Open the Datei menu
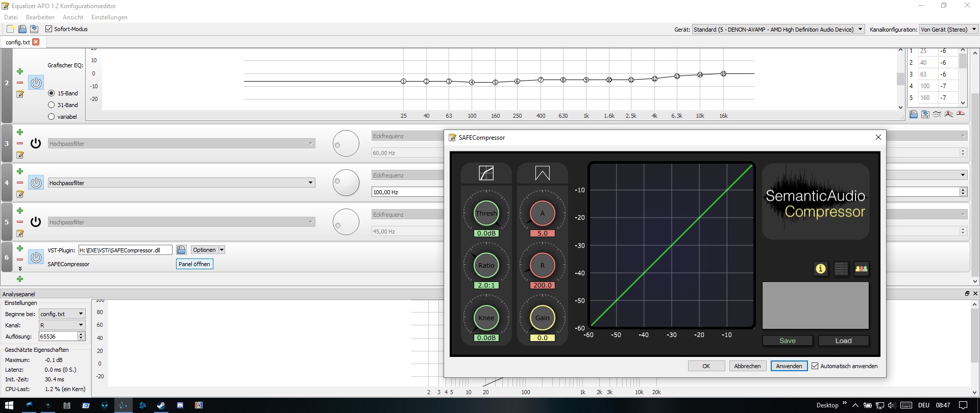This screenshot has width=980, height=413. [11, 17]
